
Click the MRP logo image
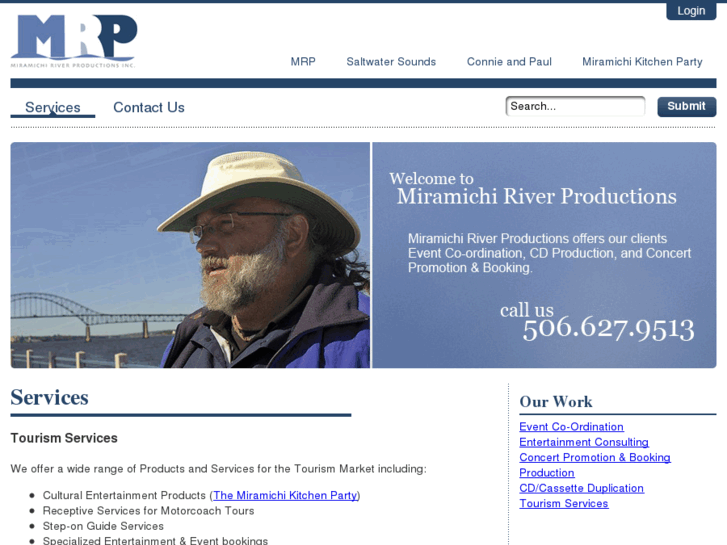[x=74, y=41]
